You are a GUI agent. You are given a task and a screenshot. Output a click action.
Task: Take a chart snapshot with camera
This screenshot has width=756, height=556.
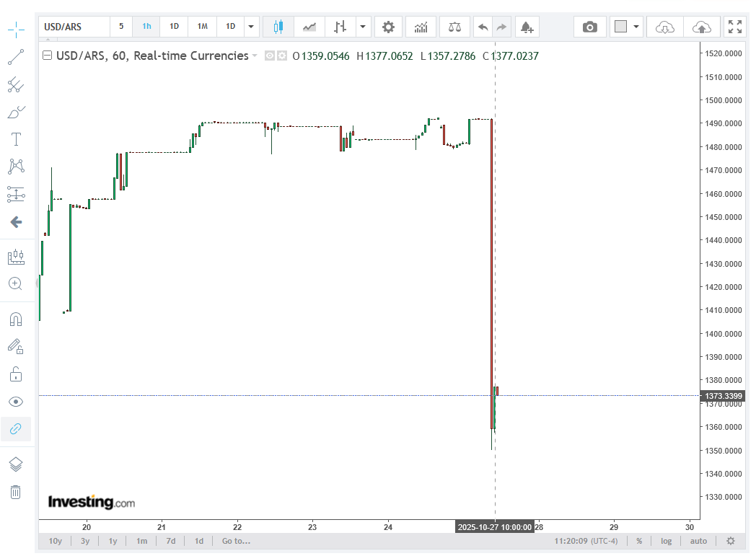589,27
